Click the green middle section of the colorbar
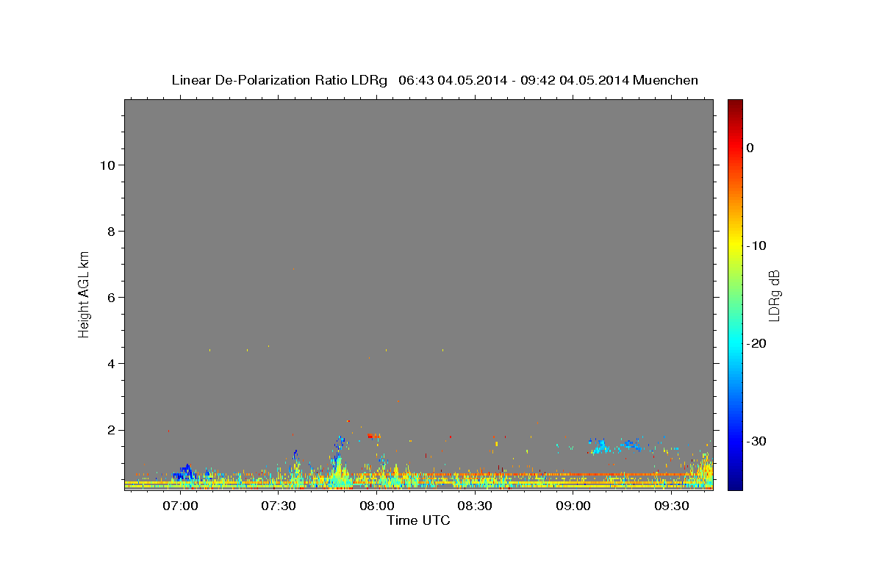The width and height of the screenshot is (882, 588). 735,294
